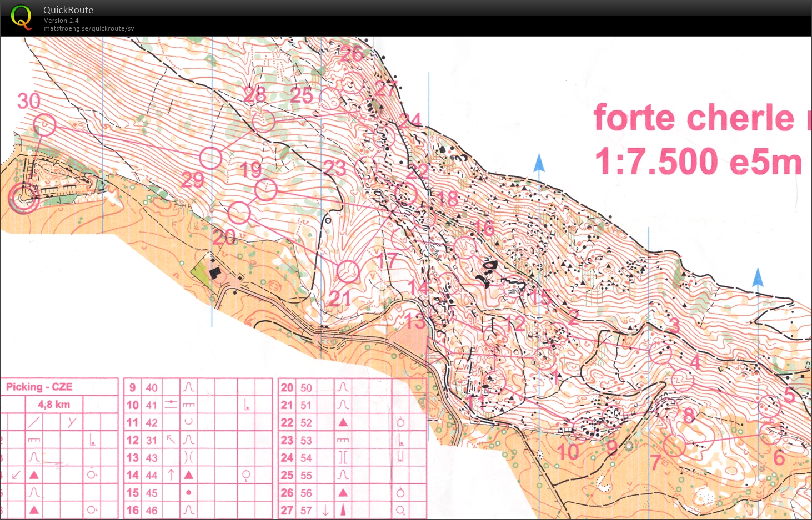
Task: Click code 41 in description row 10
Action: click(x=152, y=405)
